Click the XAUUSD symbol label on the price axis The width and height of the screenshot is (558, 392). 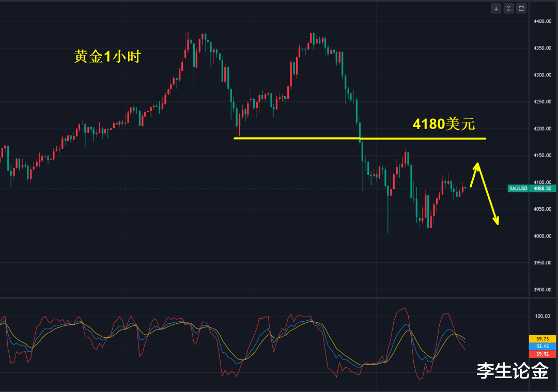point(518,189)
